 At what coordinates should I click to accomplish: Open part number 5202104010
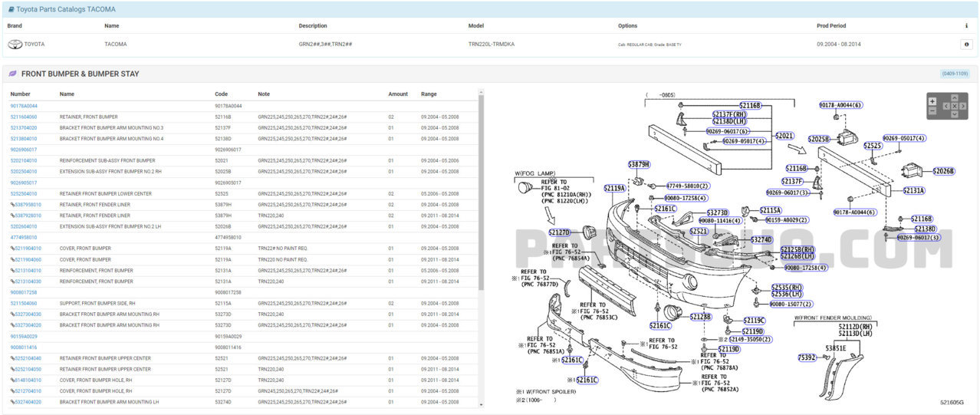24,161
